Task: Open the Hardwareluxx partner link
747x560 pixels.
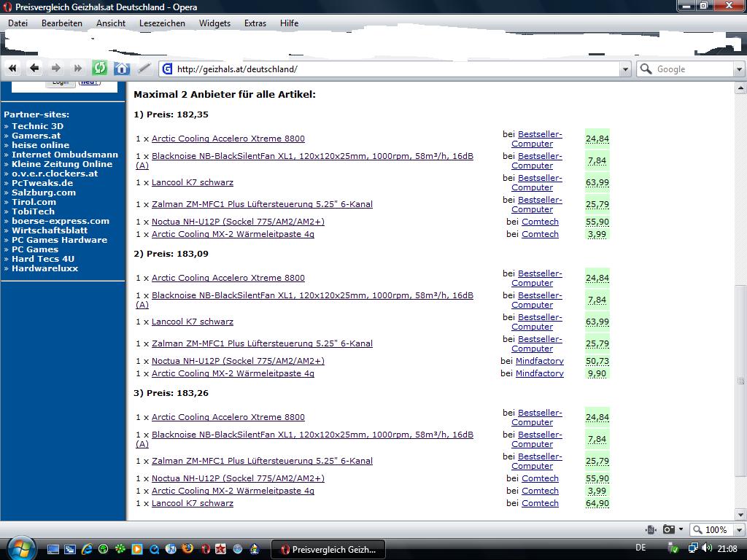Action: pos(44,268)
